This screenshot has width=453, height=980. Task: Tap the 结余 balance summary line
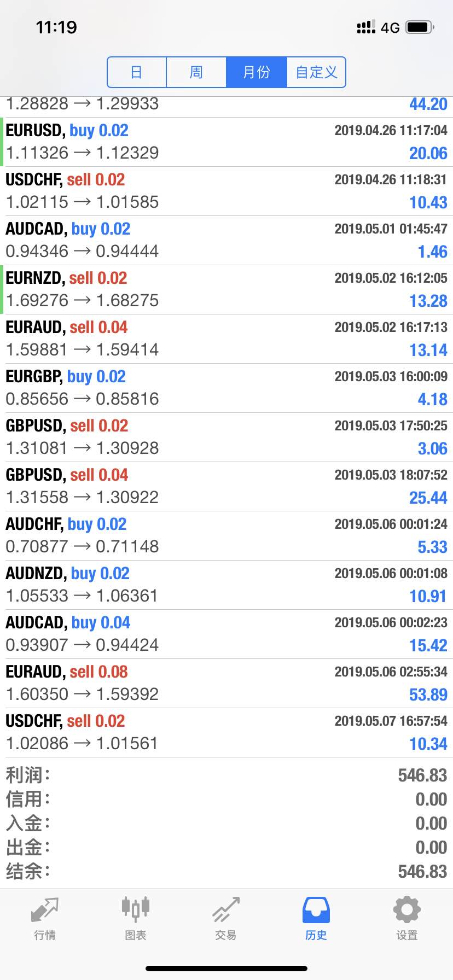226,871
